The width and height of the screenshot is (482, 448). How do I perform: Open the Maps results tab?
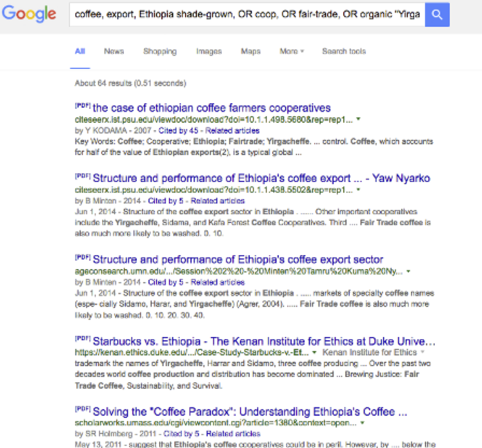coord(250,51)
